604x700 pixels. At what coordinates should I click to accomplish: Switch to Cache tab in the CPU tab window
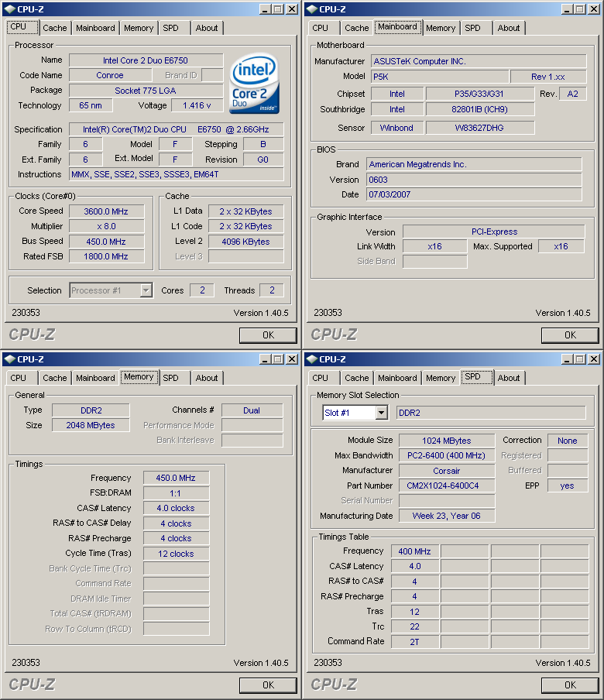(54, 28)
